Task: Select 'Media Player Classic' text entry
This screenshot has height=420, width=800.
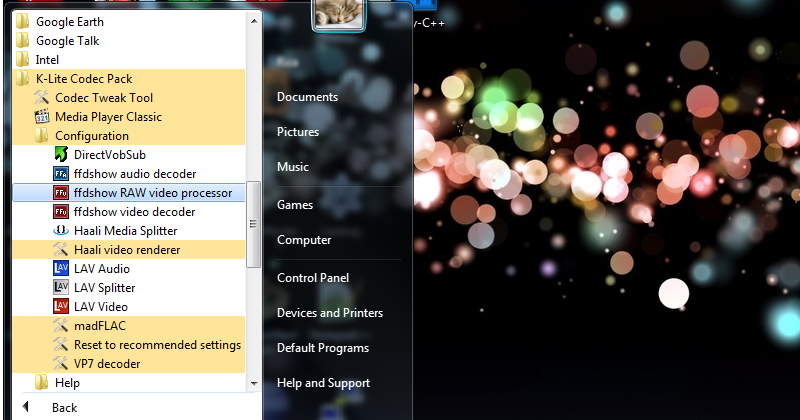Action: coord(108,116)
